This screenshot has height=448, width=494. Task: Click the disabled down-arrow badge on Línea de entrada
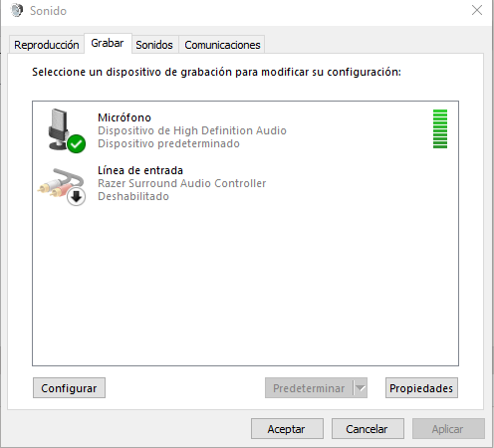pos(77,197)
